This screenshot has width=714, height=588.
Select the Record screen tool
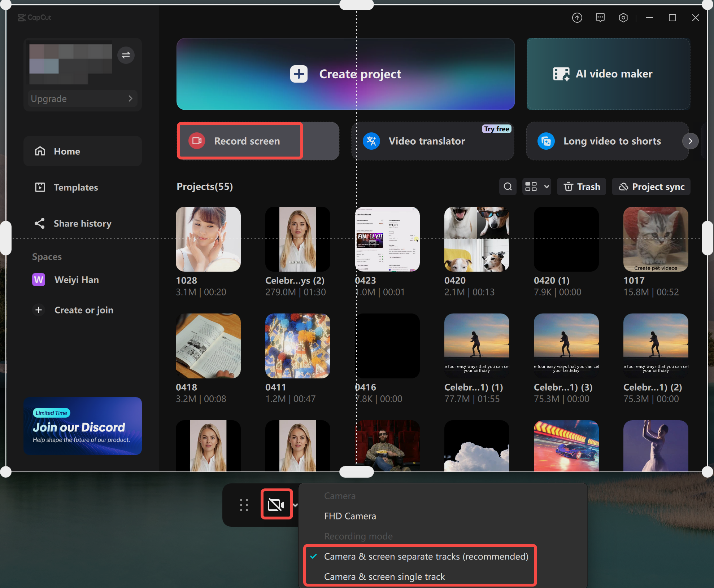click(239, 141)
